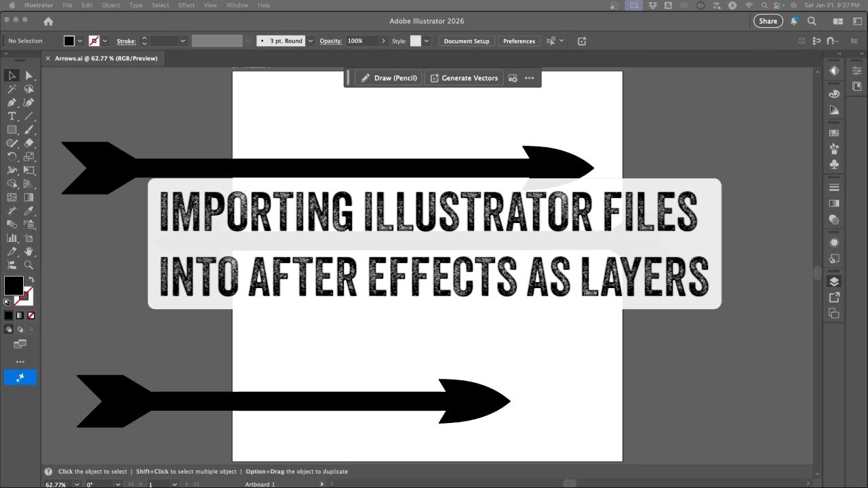This screenshot has height=488, width=868.
Task: Select the Selection tool arrow
Action: coord(12,75)
